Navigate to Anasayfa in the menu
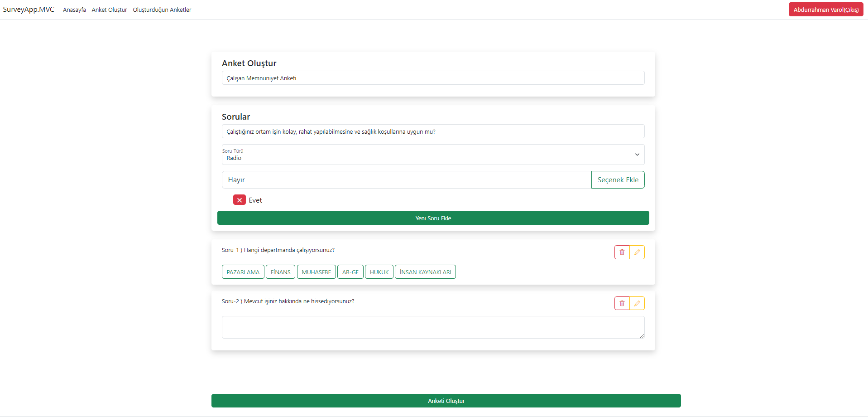The width and height of the screenshot is (868, 417). pyautogui.click(x=74, y=10)
